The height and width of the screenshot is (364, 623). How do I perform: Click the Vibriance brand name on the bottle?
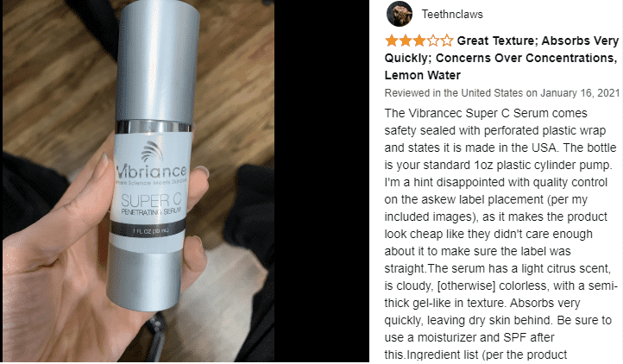click(x=151, y=172)
